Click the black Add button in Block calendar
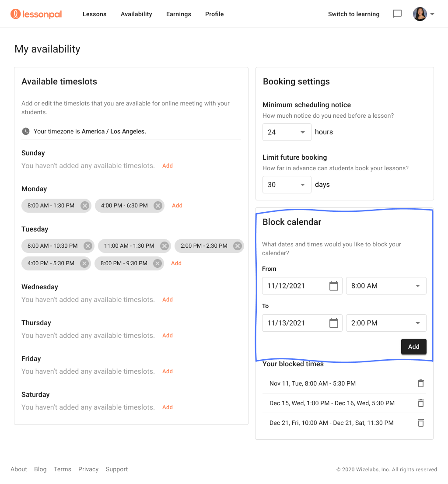 point(413,347)
